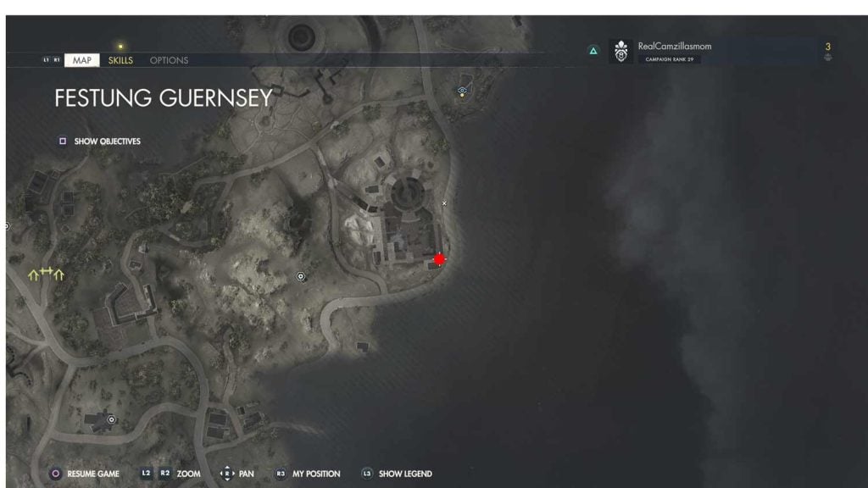
Task: Select the small X marker on the coastline
Action: point(444,203)
